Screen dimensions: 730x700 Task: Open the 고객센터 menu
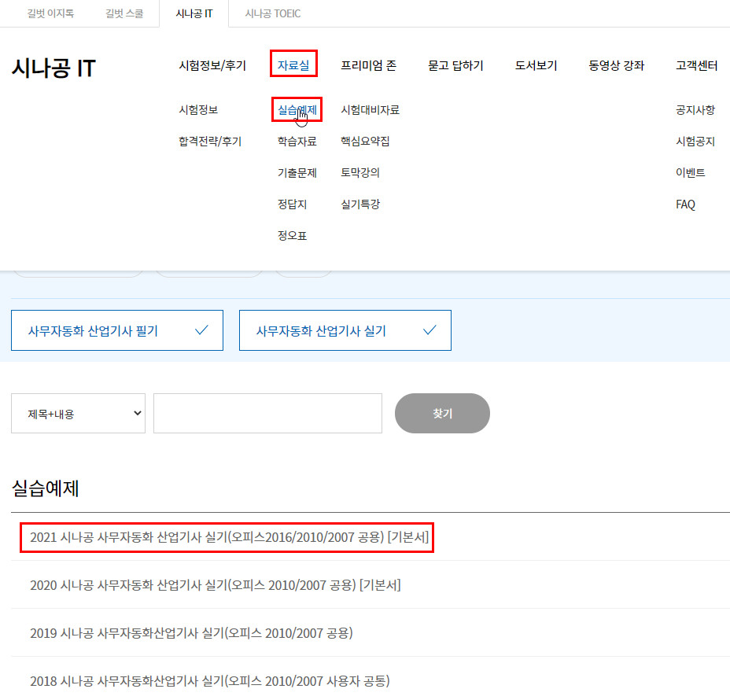pyautogui.click(x=696, y=65)
